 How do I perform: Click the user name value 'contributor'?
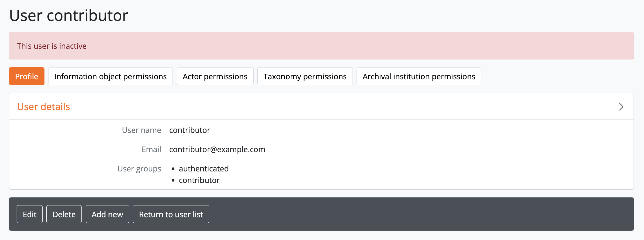click(190, 130)
